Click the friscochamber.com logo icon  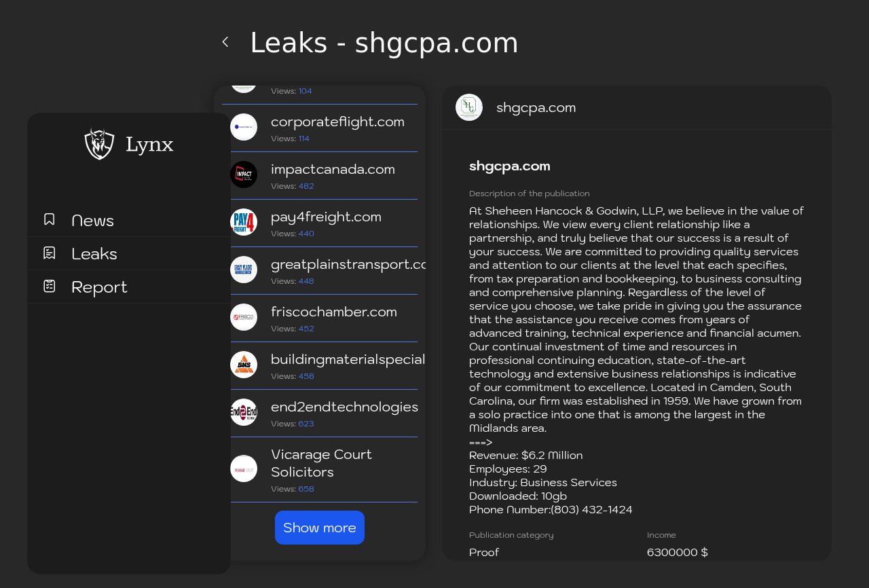[244, 317]
